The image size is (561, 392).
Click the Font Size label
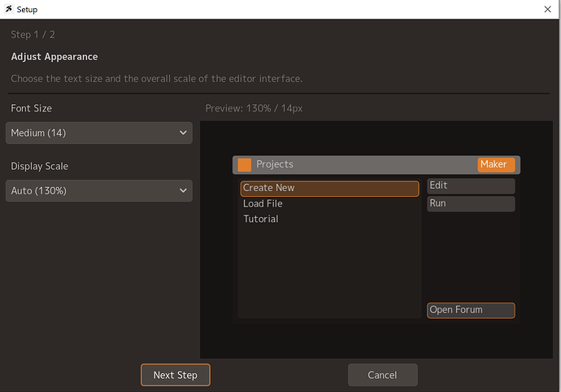click(32, 108)
